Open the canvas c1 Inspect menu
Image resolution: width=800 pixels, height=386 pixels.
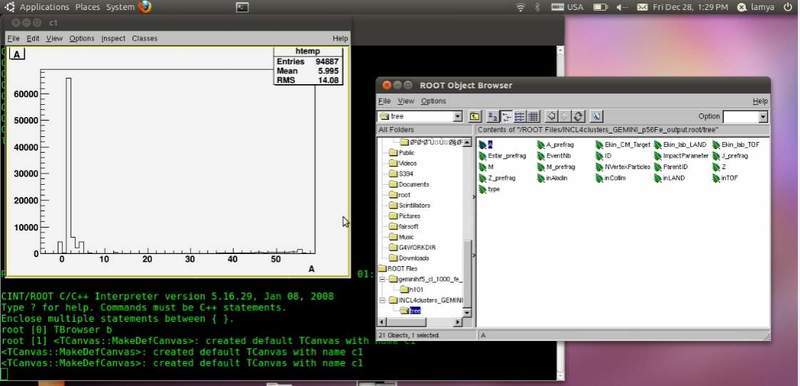(113, 38)
